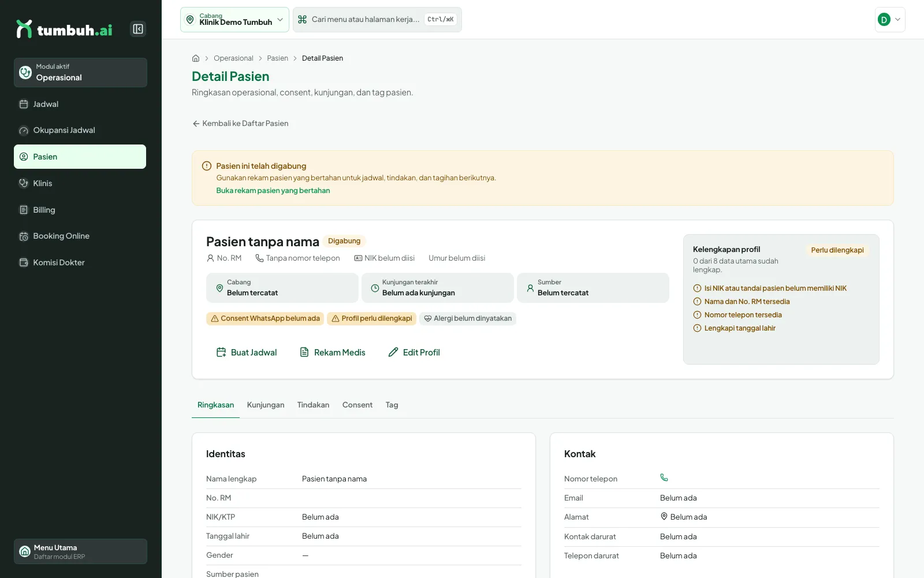Screen dimensions: 924x578
Task: Follow Buka rekam pasien yang bertahan link
Action: tap(273, 191)
